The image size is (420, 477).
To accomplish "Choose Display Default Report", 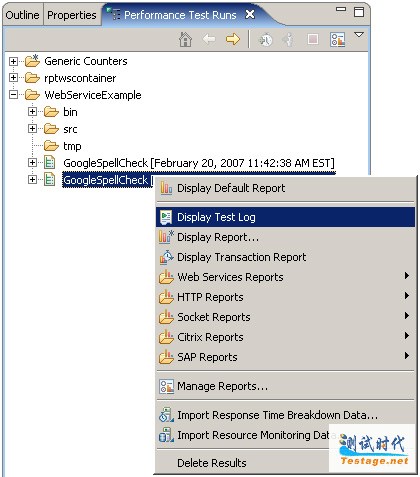I will point(285,188).
